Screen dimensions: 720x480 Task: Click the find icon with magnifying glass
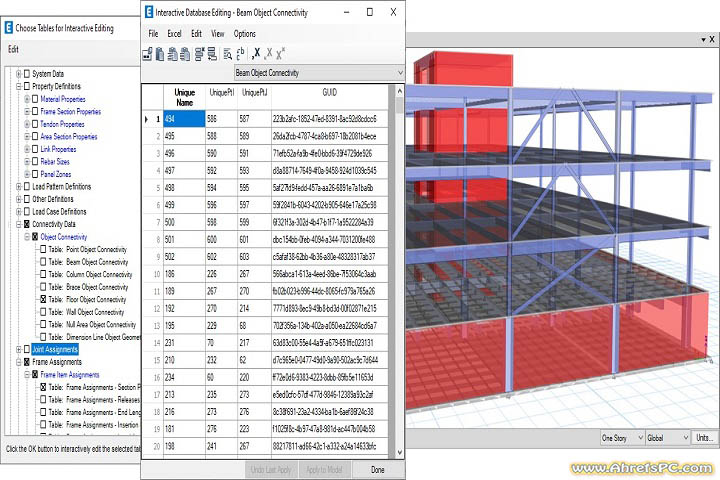click(x=227, y=54)
